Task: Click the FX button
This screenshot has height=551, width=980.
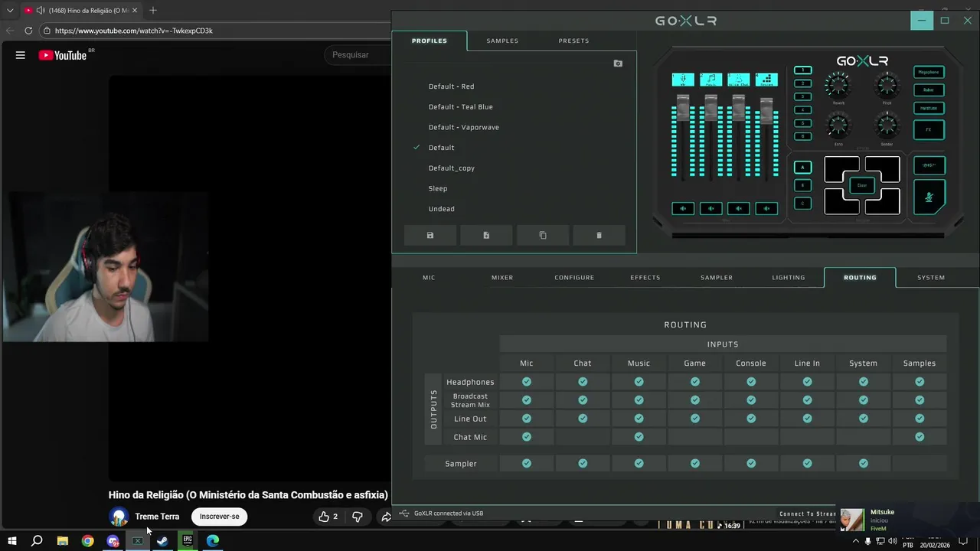Action: click(x=929, y=129)
